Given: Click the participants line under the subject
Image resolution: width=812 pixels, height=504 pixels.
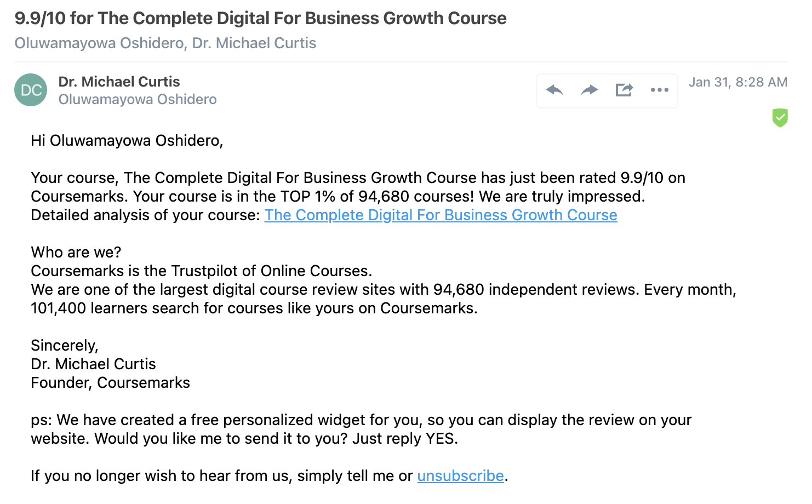Looking at the screenshot, I should [x=165, y=43].
